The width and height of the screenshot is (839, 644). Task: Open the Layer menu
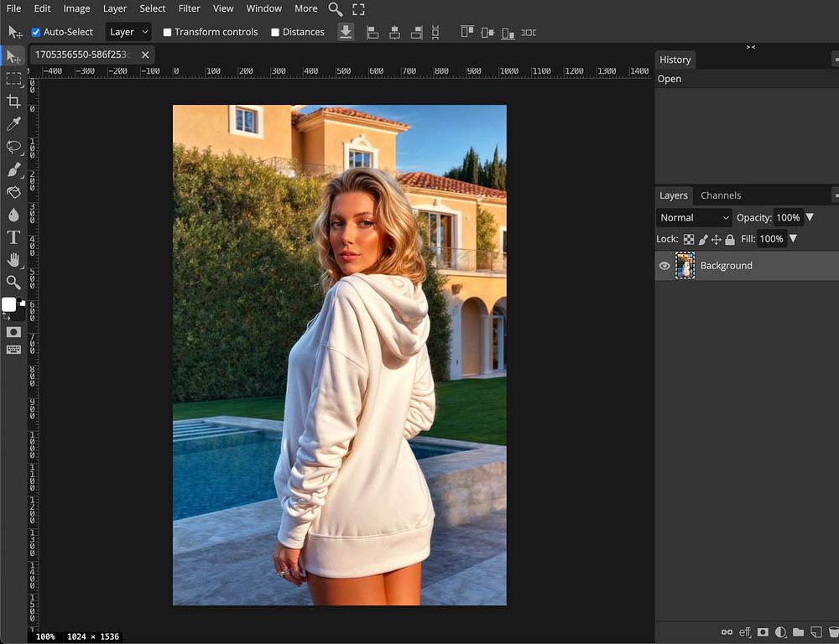[114, 8]
